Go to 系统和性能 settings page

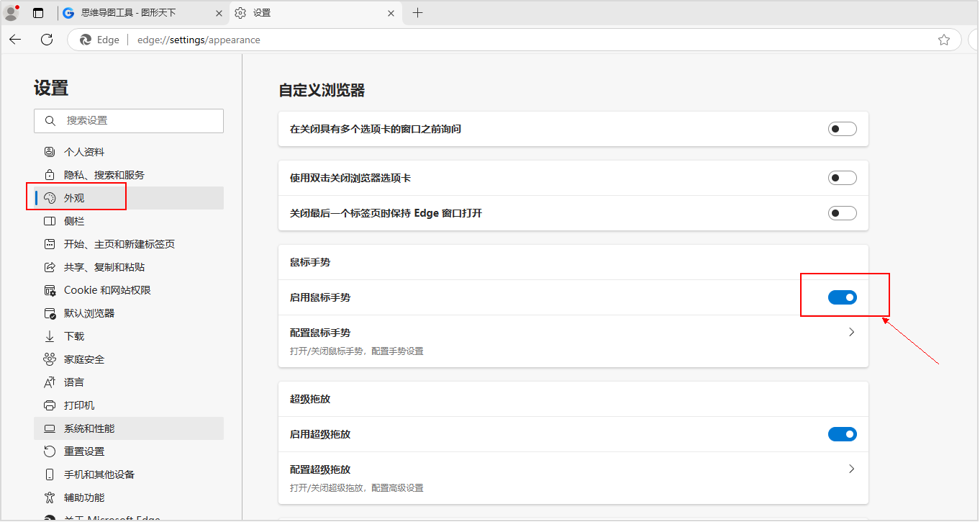89,428
